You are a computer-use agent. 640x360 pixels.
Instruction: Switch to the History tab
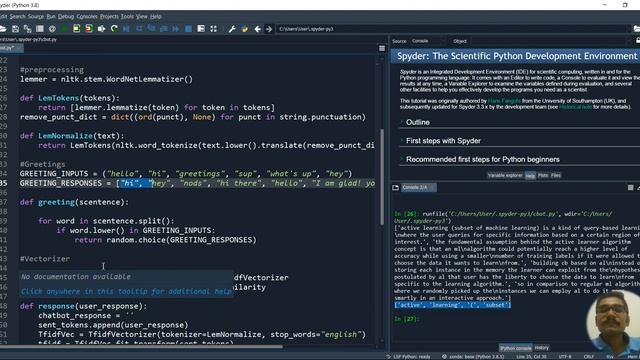tap(541, 348)
